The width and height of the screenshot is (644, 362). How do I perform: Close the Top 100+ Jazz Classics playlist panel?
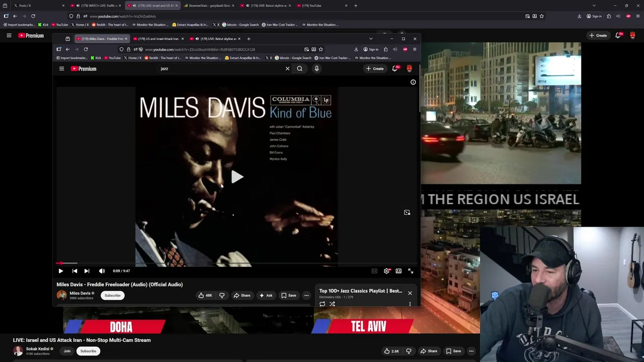pyautogui.click(x=410, y=293)
